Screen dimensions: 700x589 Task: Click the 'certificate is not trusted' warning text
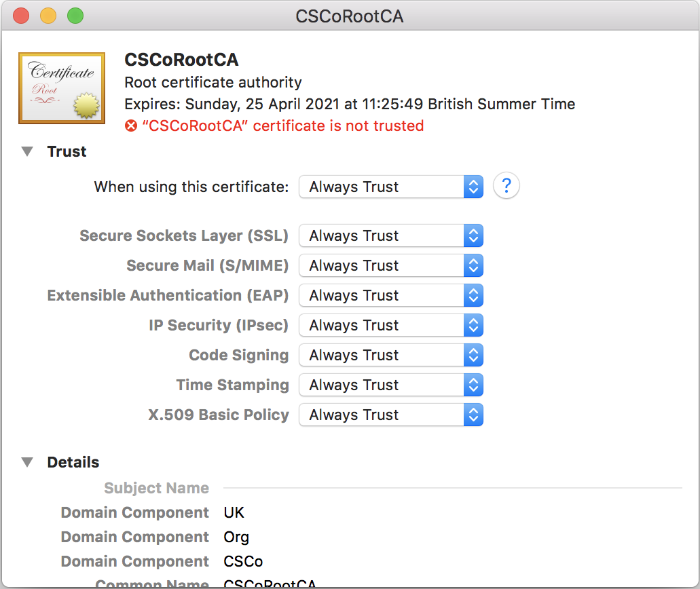[x=282, y=126]
